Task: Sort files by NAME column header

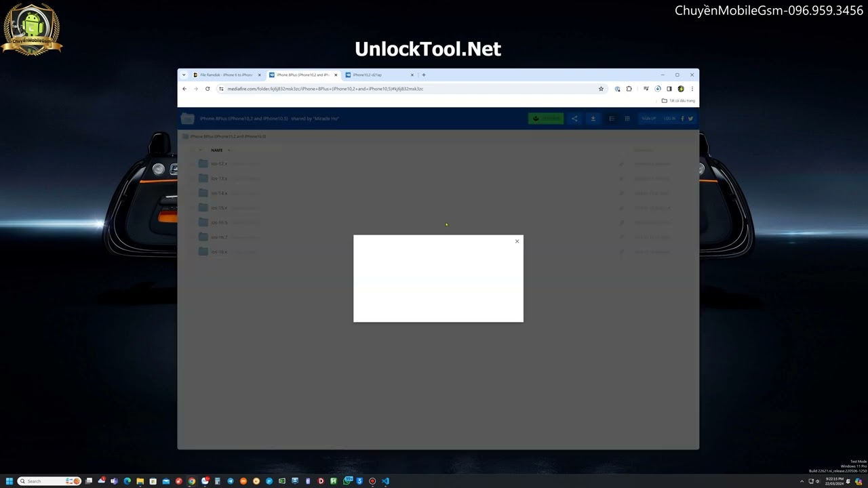Action: (x=217, y=150)
